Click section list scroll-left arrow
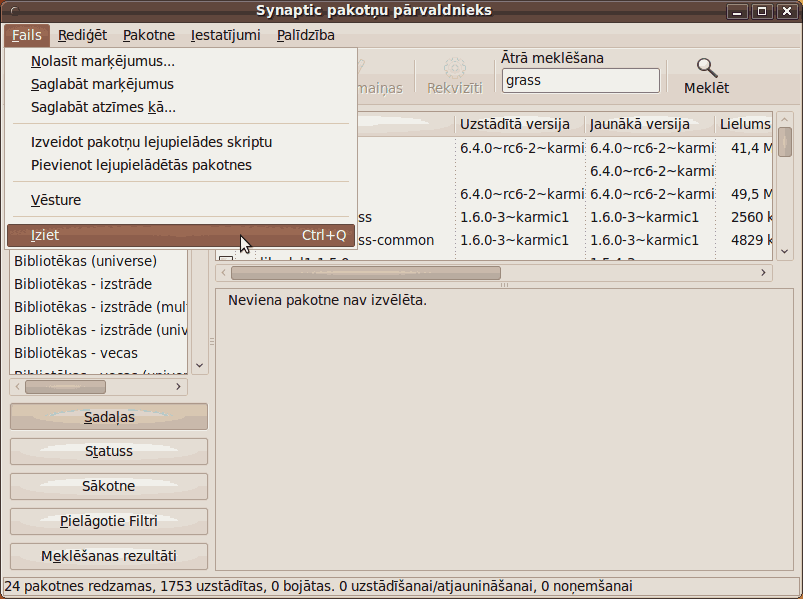This screenshot has height=599, width=803. click(x=17, y=387)
